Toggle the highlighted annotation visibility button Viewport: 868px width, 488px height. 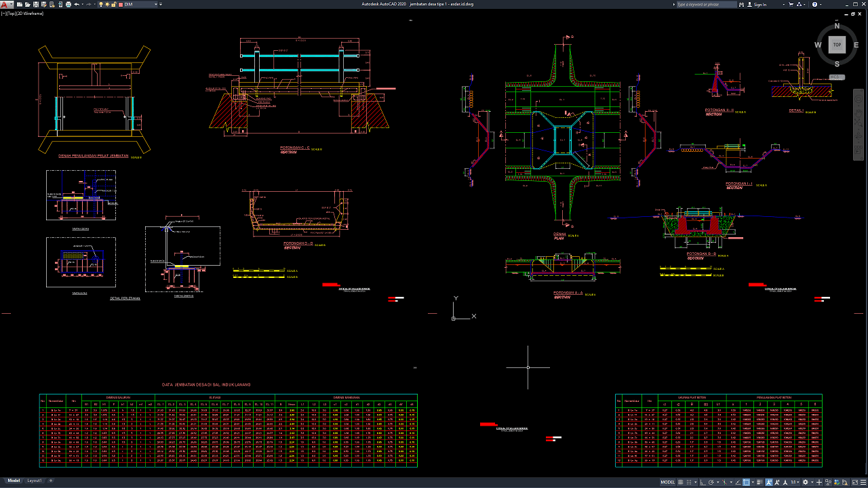[x=768, y=482]
